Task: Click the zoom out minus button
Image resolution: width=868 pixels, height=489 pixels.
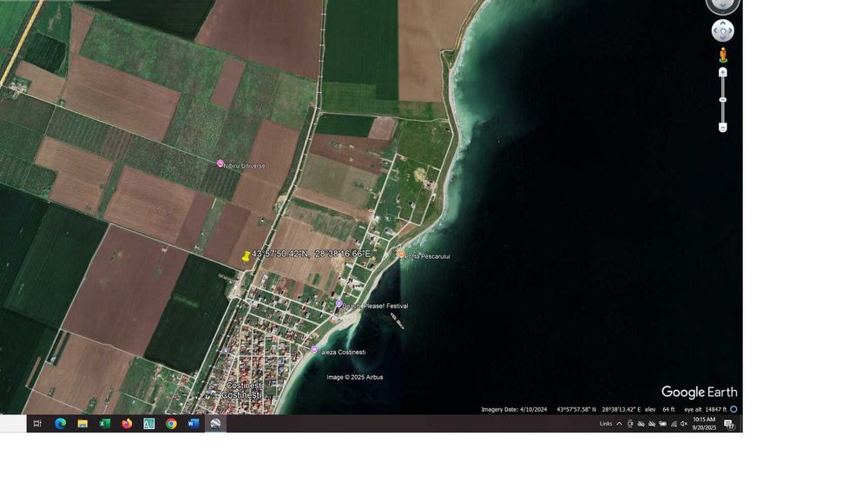Action: (722, 128)
